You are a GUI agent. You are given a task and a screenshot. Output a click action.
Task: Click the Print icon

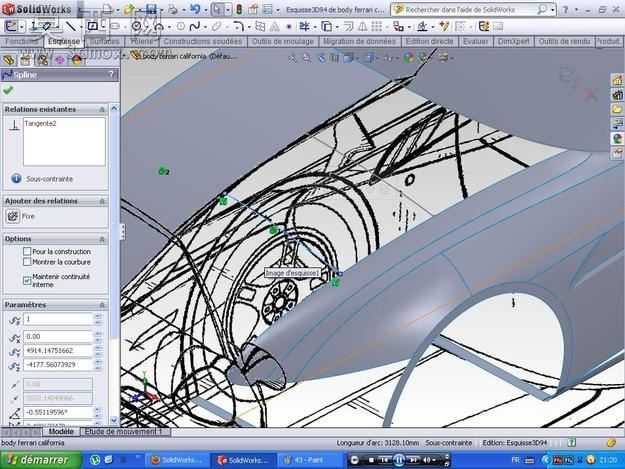[172, 9]
